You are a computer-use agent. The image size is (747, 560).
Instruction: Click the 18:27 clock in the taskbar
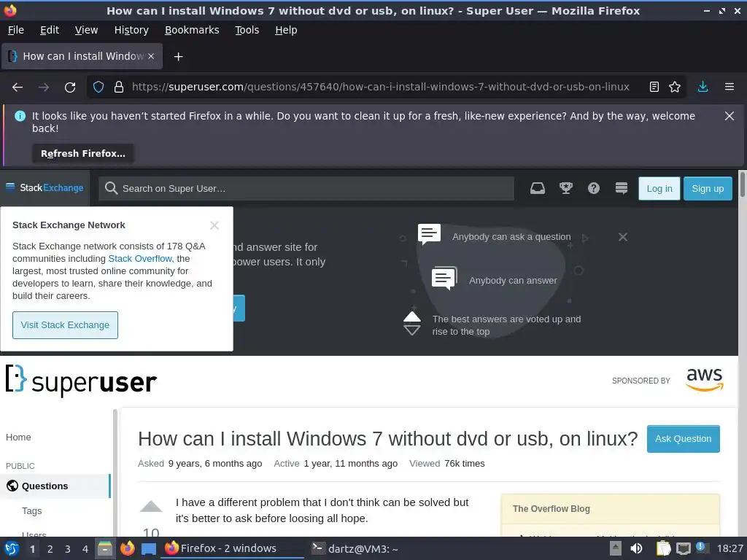(x=729, y=548)
